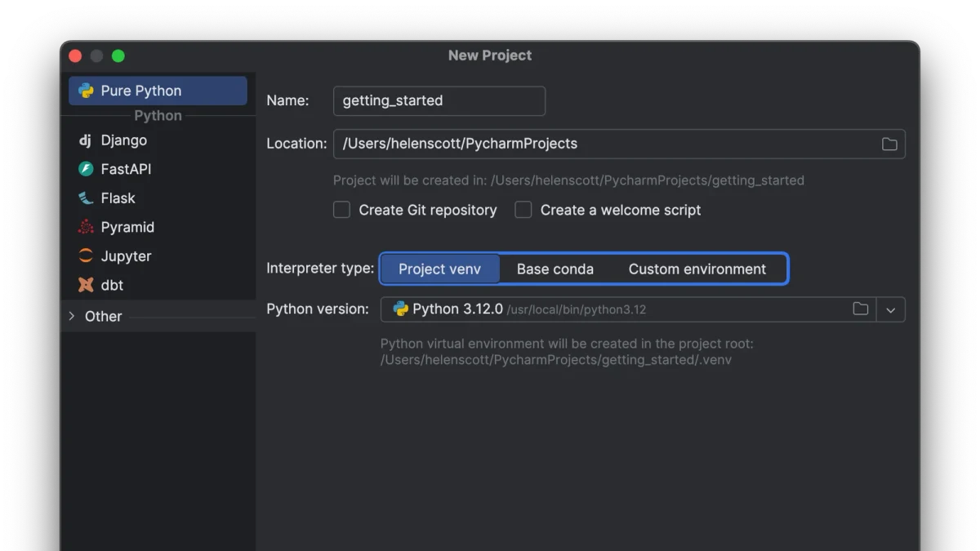Viewport: 980px width, 551px height.
Task: Pick the Flask project icon
Action: pyautogui.click(x=86, y=198)
